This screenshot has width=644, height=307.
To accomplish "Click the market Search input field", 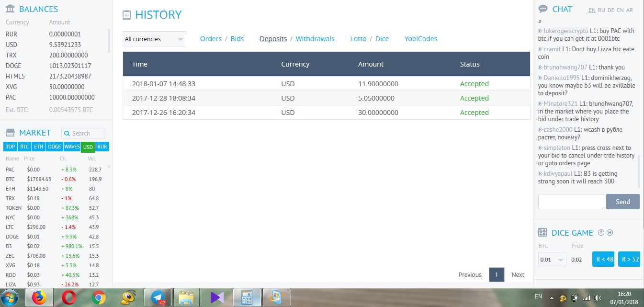I will [x=87, y=133].
